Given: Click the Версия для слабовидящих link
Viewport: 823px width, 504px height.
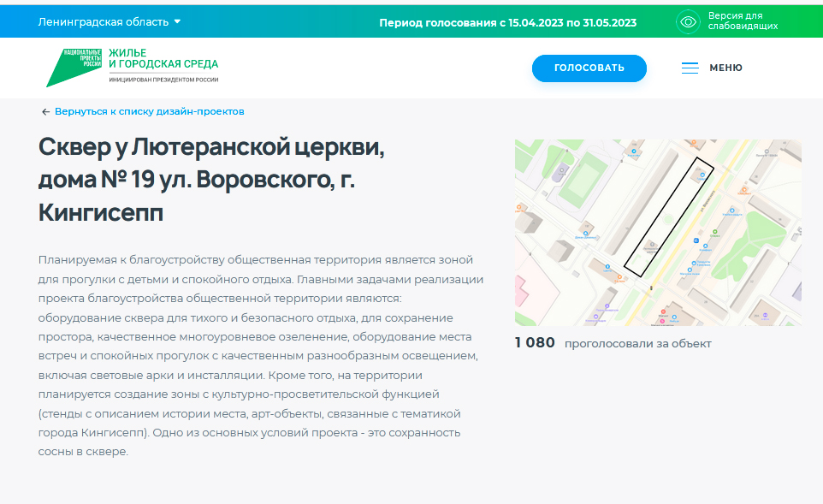Looking at the screenshot, I should (743, 21).
